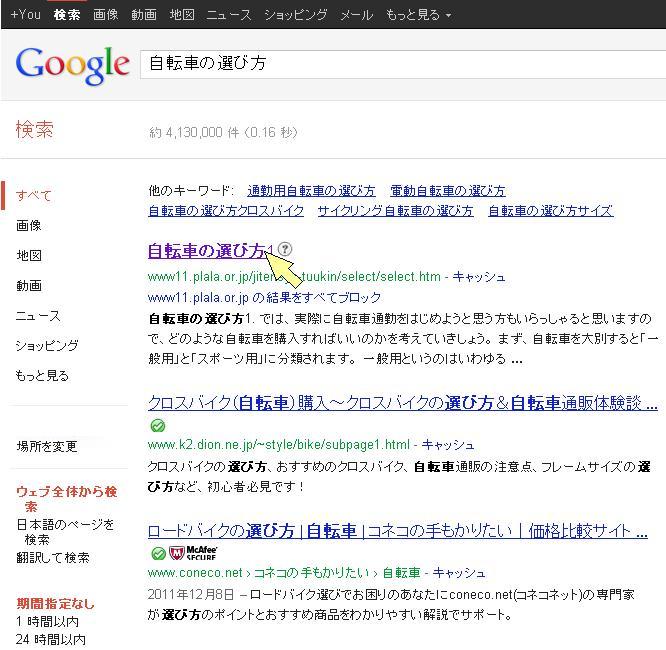This screenshot has width=666, height=650.
Task: Click 場所を変更 in the sidebar
Action: point(47,447)
